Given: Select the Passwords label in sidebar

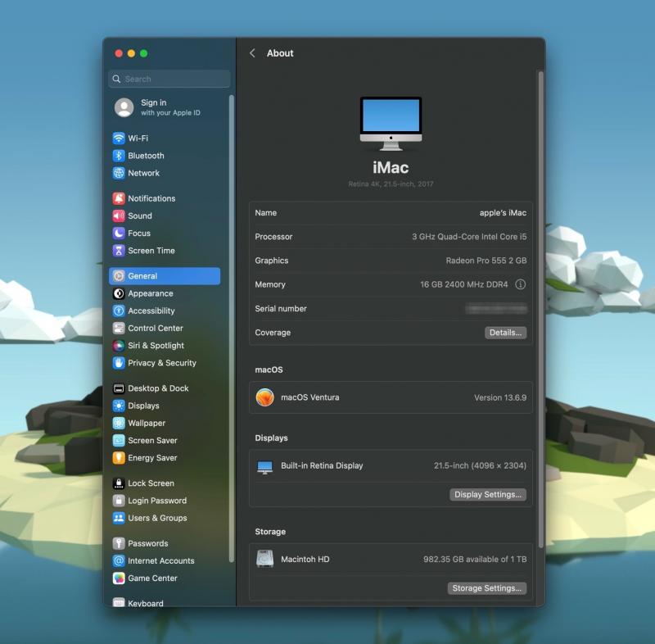Looking at the screenshot, I should coord(148,543).
